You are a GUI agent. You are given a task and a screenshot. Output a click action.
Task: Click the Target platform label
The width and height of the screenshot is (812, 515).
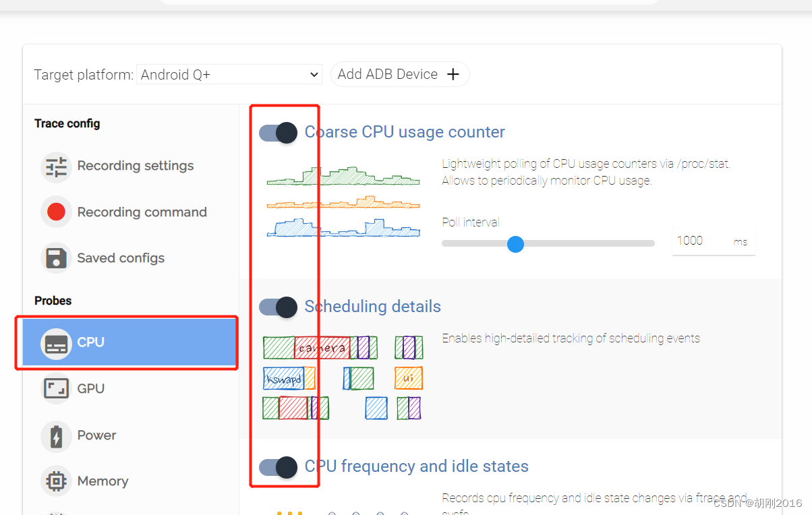[x=84, y=75]
